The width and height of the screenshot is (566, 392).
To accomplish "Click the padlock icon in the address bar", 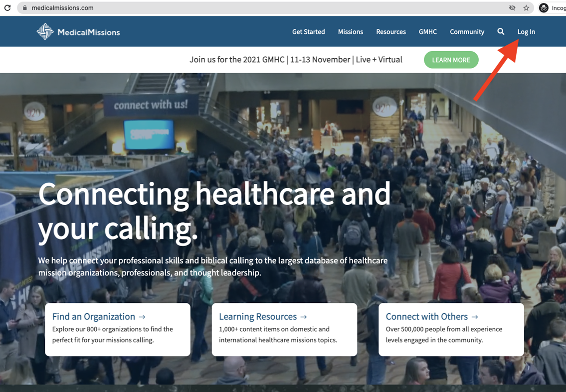I will click(24, 8).
